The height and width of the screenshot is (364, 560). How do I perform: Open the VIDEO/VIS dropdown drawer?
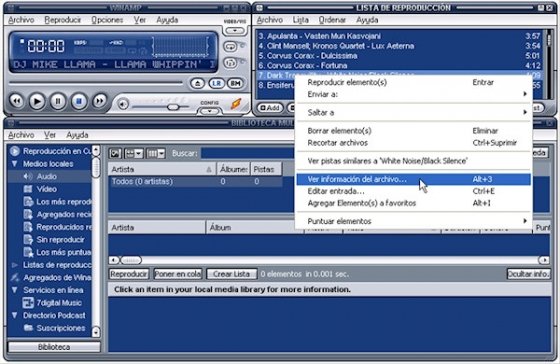(235, 31)
